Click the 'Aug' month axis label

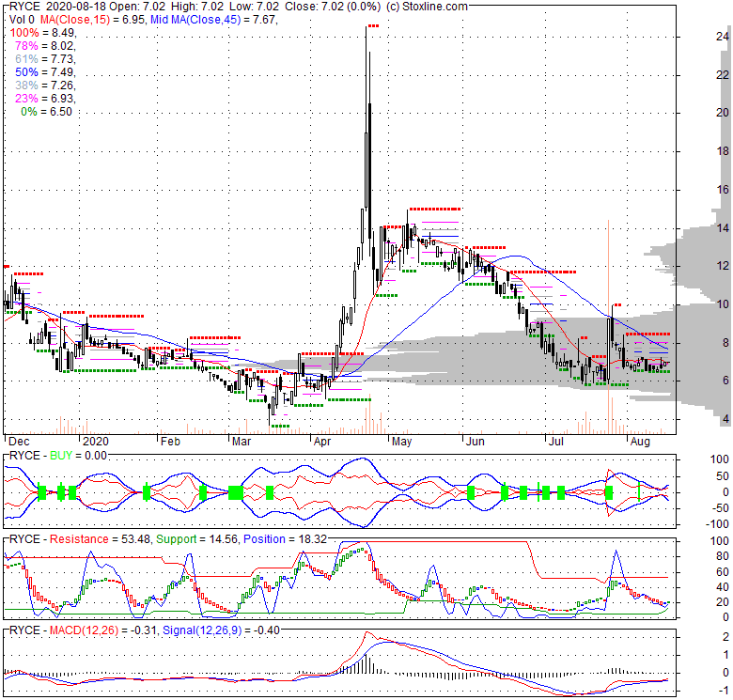coord(640,441)
